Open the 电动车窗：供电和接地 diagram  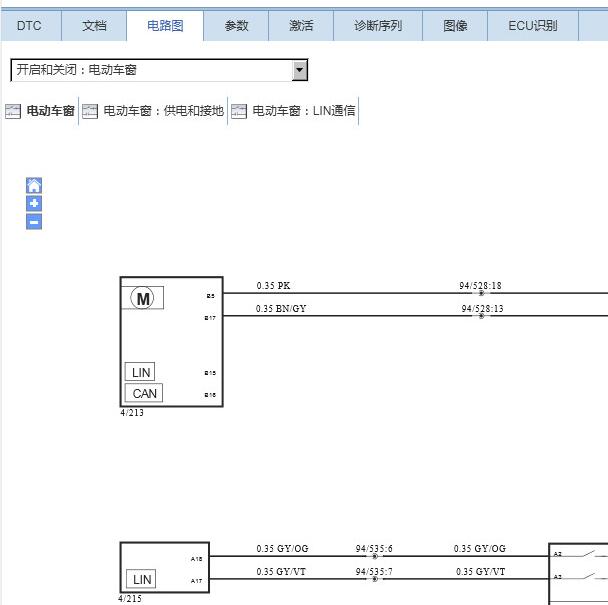click(x=164, y=111)
